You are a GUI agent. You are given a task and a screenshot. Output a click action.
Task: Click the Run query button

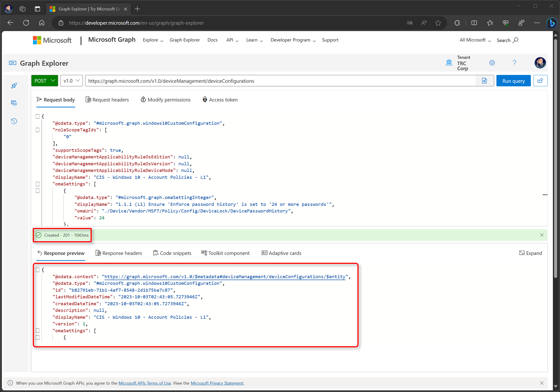pos(513,81)
